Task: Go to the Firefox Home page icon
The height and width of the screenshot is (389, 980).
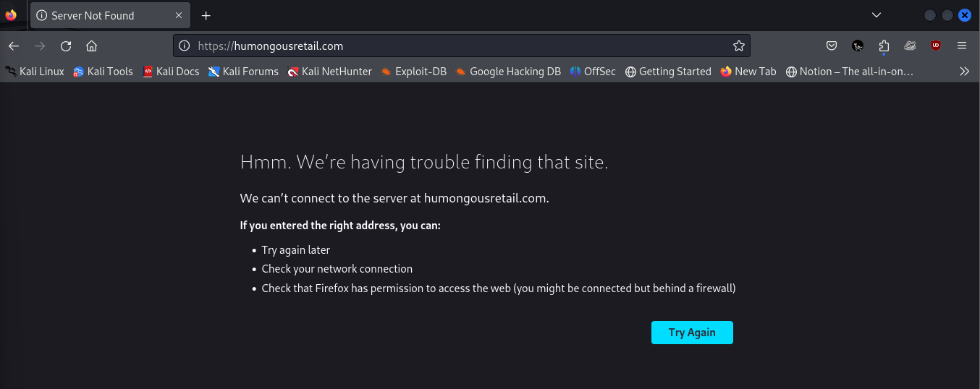Action: click(x=91, y=46)
